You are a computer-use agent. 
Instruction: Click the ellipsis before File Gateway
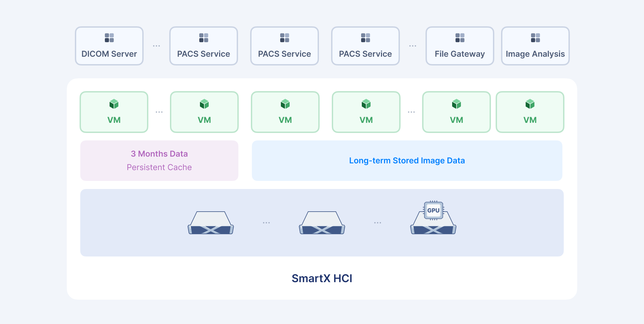(x=413, y=46)
